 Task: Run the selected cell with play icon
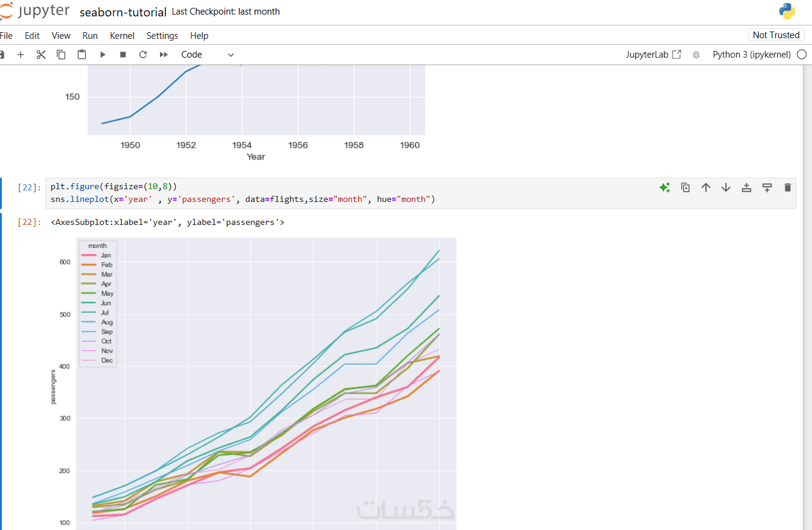coord(102,55)
